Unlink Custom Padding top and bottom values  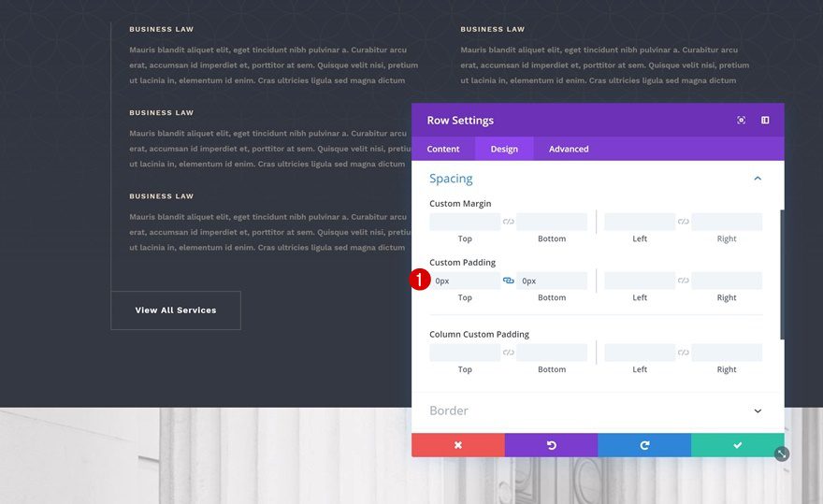tap(509, 281)
